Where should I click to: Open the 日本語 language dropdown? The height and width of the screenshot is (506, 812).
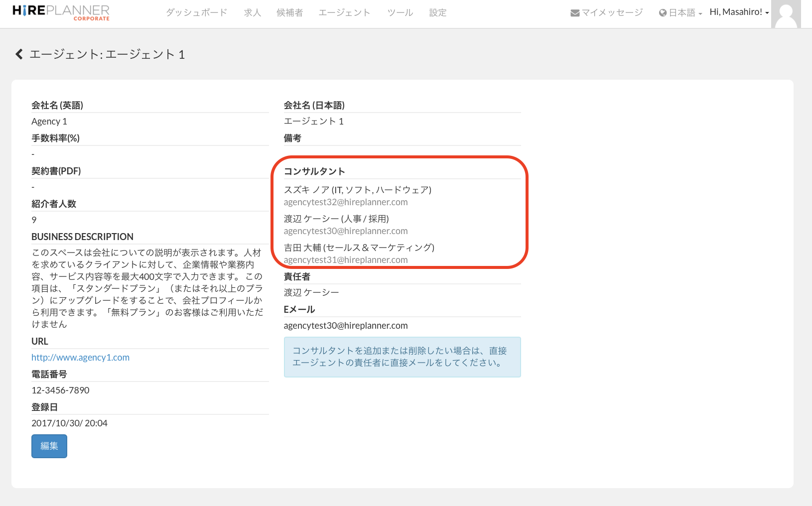(x=682, y=13)
